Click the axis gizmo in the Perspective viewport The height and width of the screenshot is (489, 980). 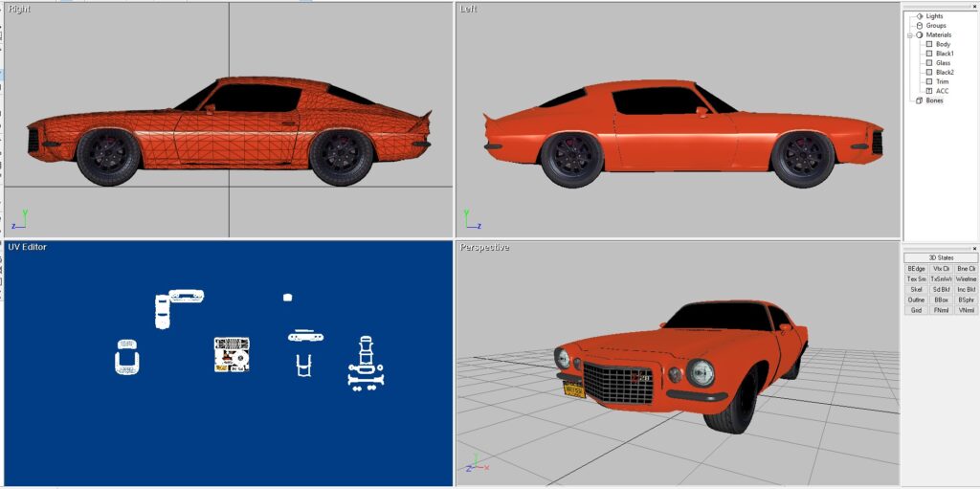[479, 463]
